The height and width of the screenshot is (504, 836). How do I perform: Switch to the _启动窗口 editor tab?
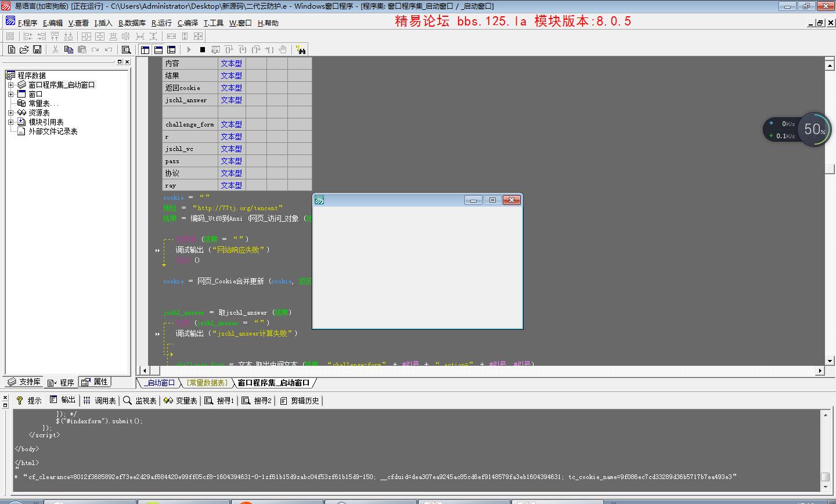pos(158,383)
